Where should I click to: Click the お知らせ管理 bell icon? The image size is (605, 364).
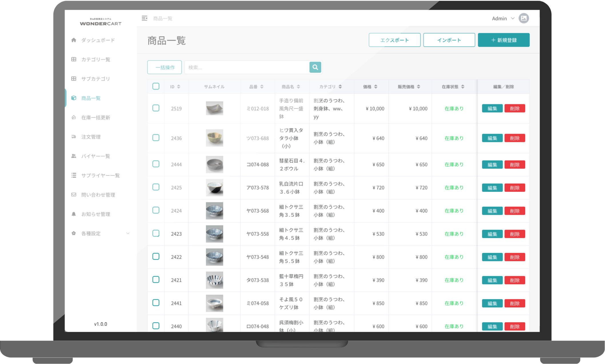click(74, 214)
